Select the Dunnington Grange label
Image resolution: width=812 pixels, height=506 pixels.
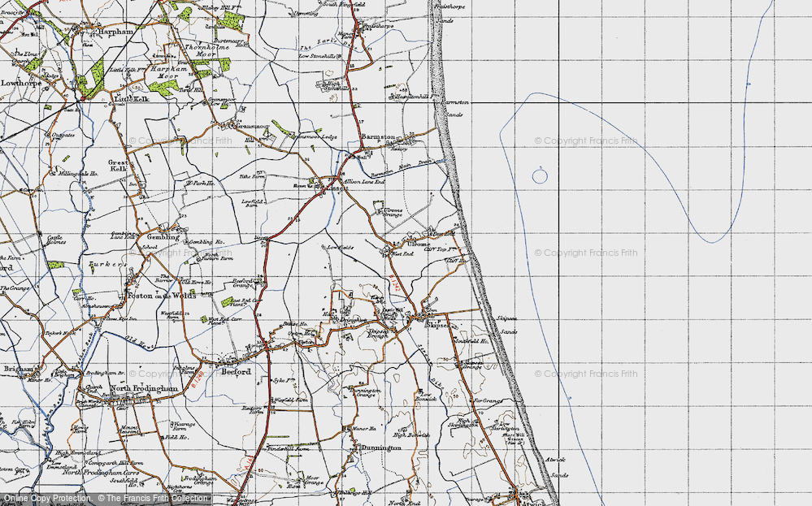pos(367,392)
